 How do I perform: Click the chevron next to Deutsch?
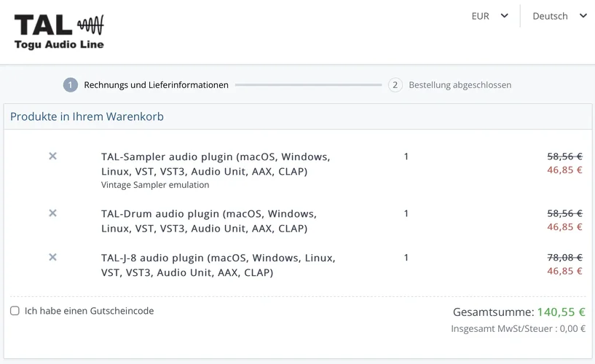583,16
